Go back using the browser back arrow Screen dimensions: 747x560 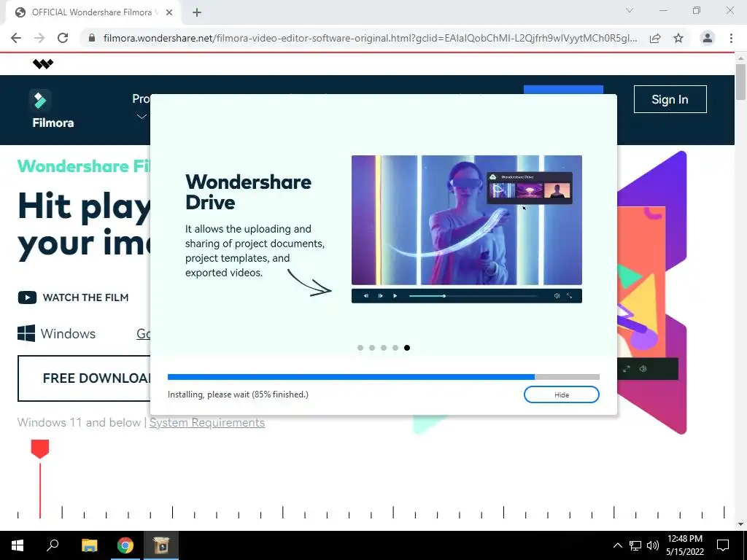pos(16,38)
